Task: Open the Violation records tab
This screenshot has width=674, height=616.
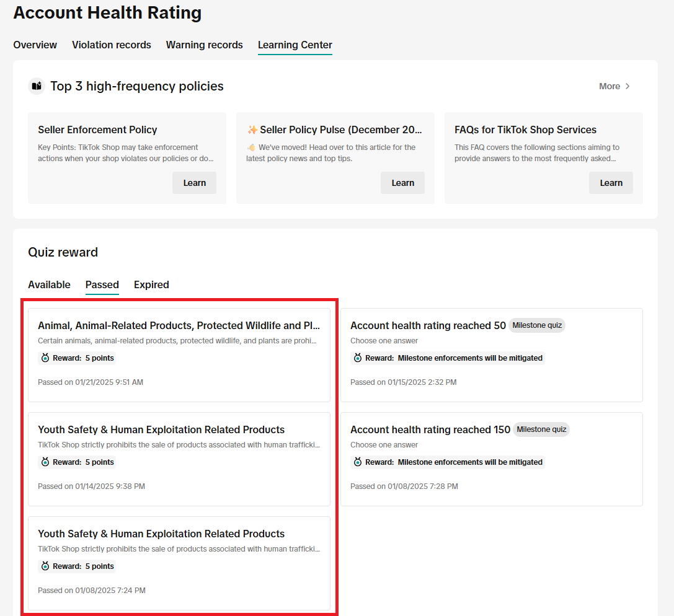Action: pyautogui.click(x=112, y=45)
